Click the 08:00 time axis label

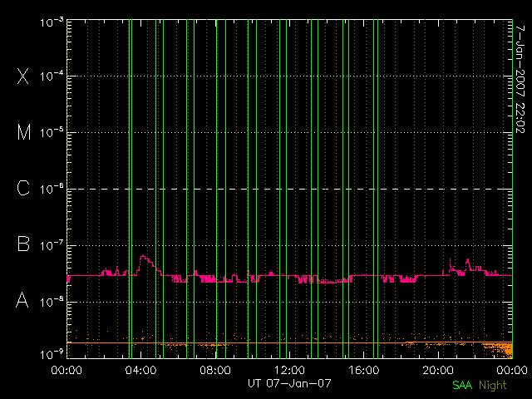(215, 370)
